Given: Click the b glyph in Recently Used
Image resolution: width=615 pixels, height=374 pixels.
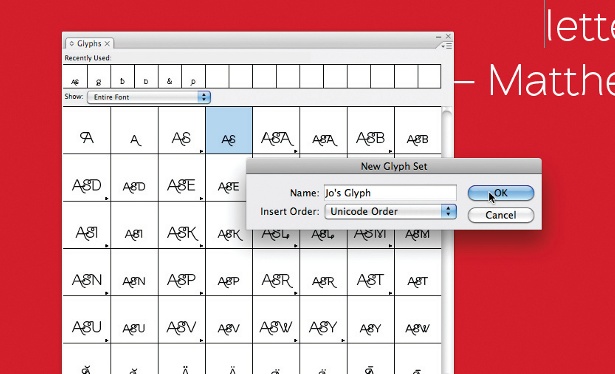Looking at the screenshot, I should [123, 77].
